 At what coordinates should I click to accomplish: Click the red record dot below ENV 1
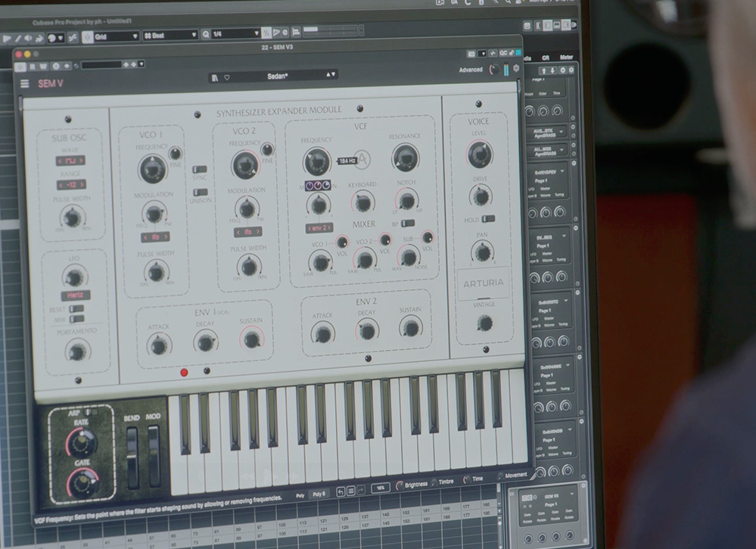(184, 373)
